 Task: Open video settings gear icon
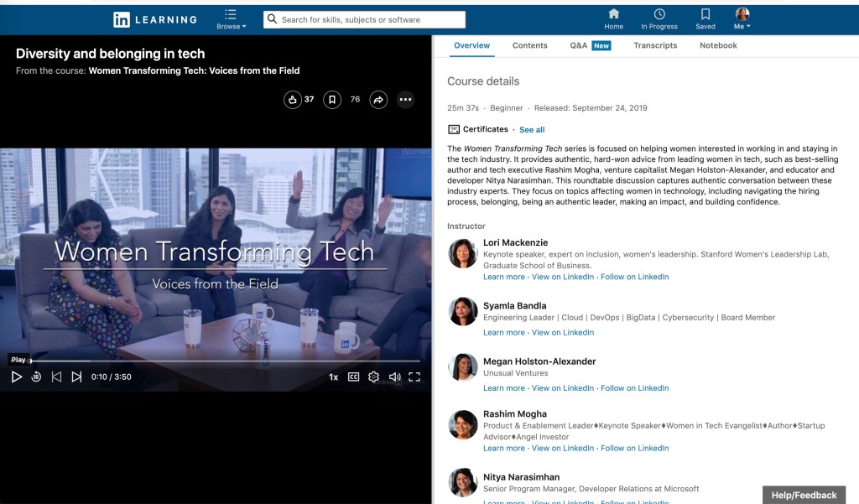click(x=374, y=377)
